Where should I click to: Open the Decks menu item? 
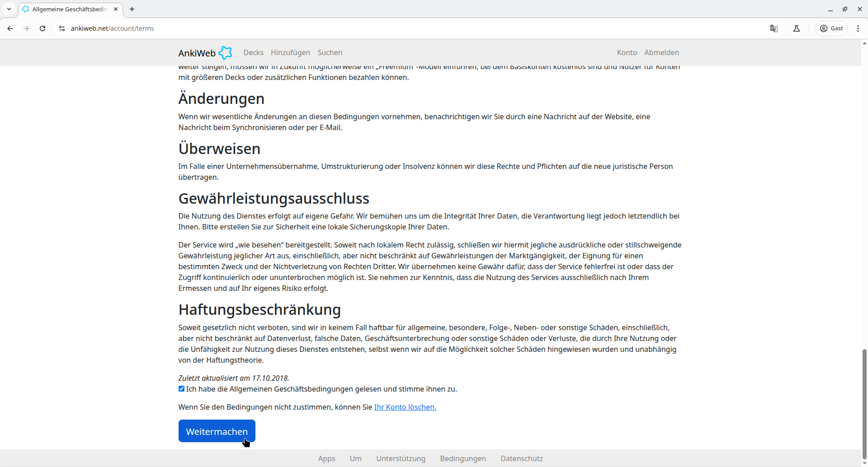253,53
